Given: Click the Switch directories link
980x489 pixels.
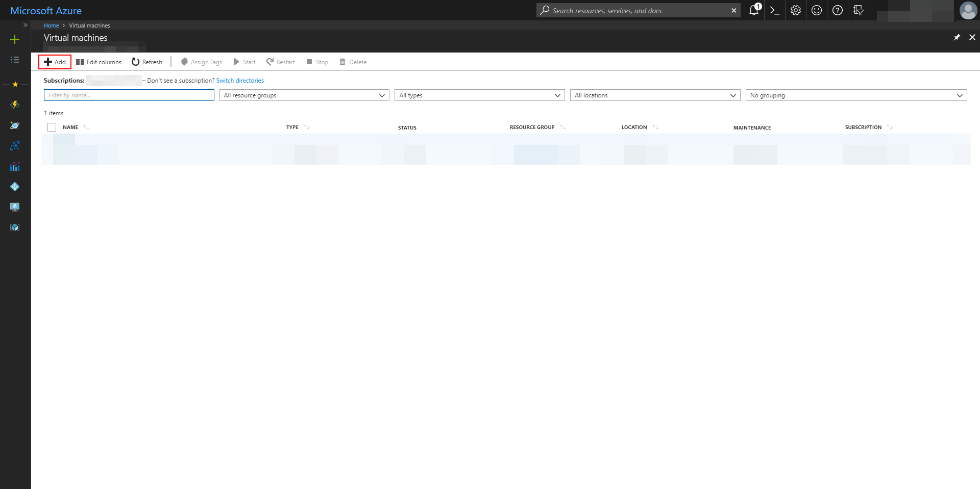Looking at the screenshot, I should click(x=240, y=80).
